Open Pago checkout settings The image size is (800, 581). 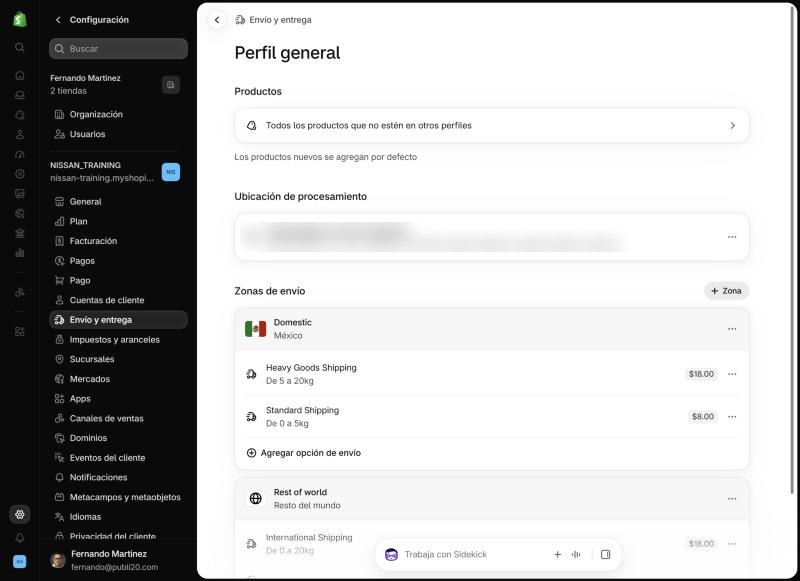pyautogui.click(x=118, y=281)
